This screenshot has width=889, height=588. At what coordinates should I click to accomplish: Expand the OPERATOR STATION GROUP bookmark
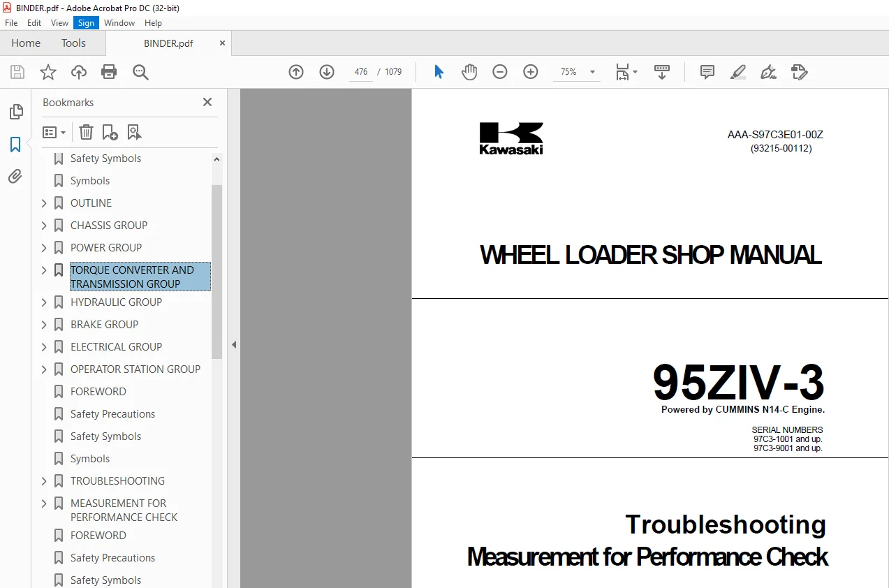(44, 369)
